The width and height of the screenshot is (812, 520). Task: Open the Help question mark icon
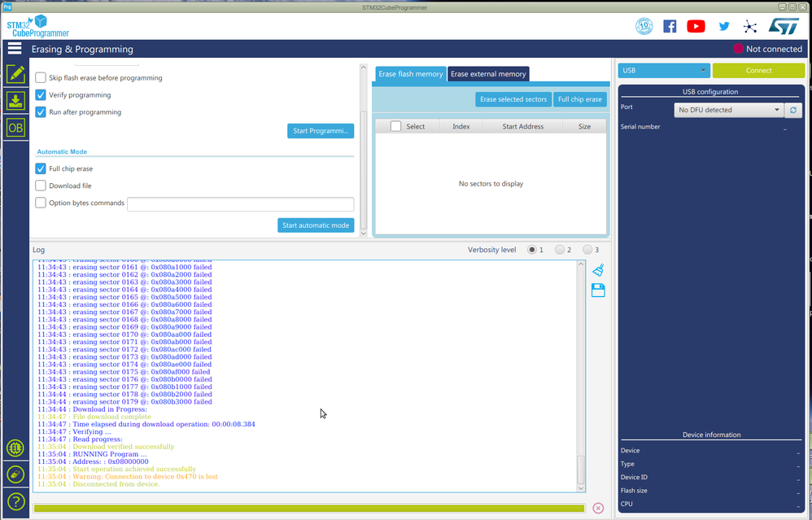coord(15,501)
